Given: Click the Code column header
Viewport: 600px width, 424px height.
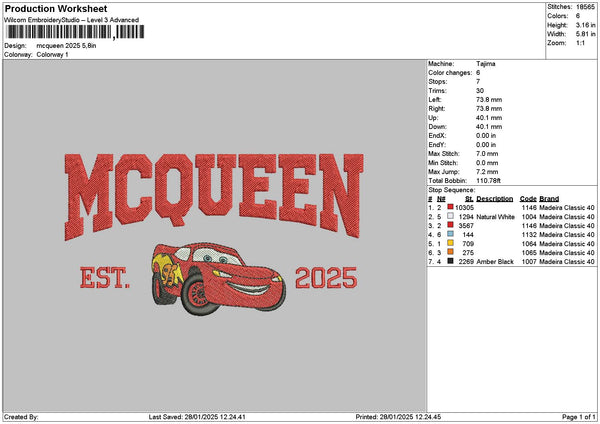Looking at the screenshot, I should (528, 199).
